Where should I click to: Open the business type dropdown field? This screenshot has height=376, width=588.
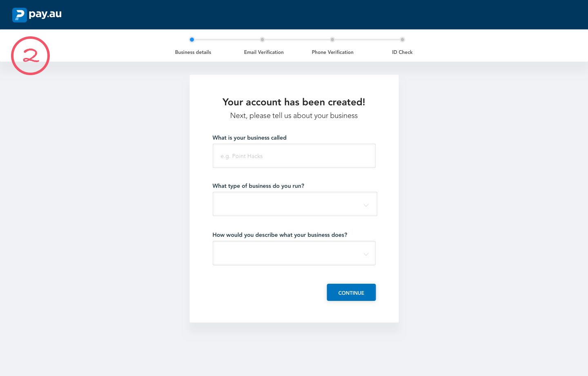[286, 204]
